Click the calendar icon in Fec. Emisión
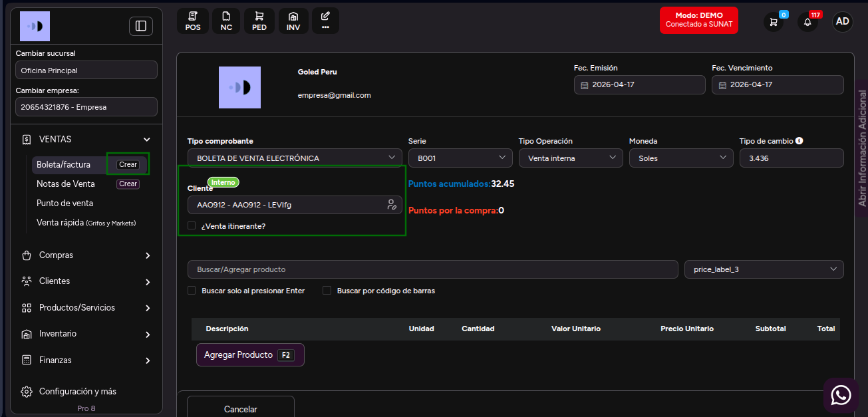 [584, 85]
